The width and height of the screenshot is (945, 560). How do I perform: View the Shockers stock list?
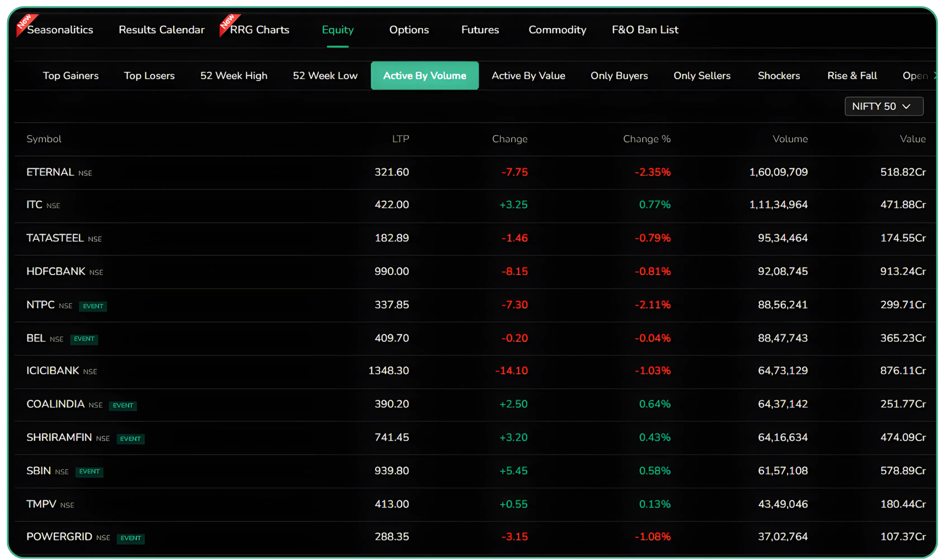pos(778,75)
